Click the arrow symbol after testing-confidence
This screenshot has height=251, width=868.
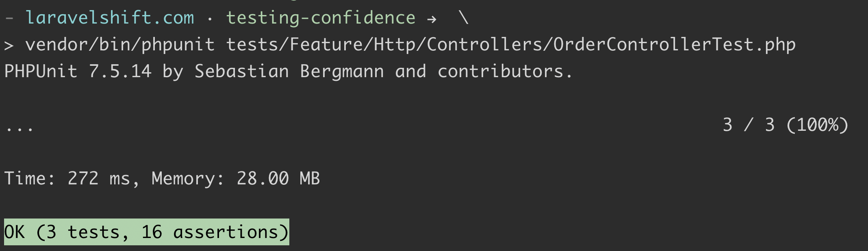coord(432,19)
